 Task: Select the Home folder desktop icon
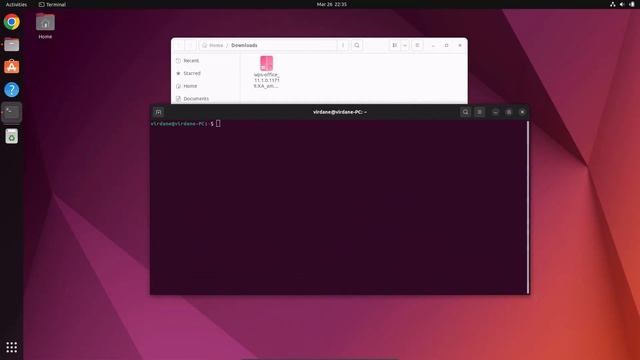45,26
